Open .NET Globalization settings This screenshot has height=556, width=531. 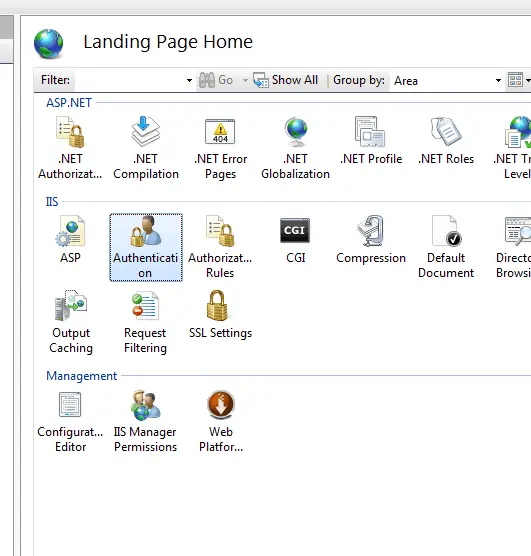(x=295, y=148)
